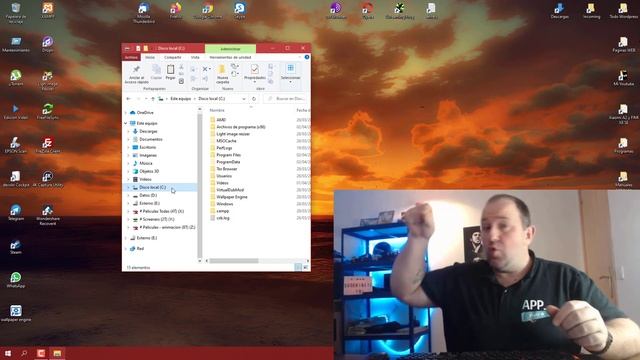Open Papelera de reciclaje desktop icon

tap(16, 12)
